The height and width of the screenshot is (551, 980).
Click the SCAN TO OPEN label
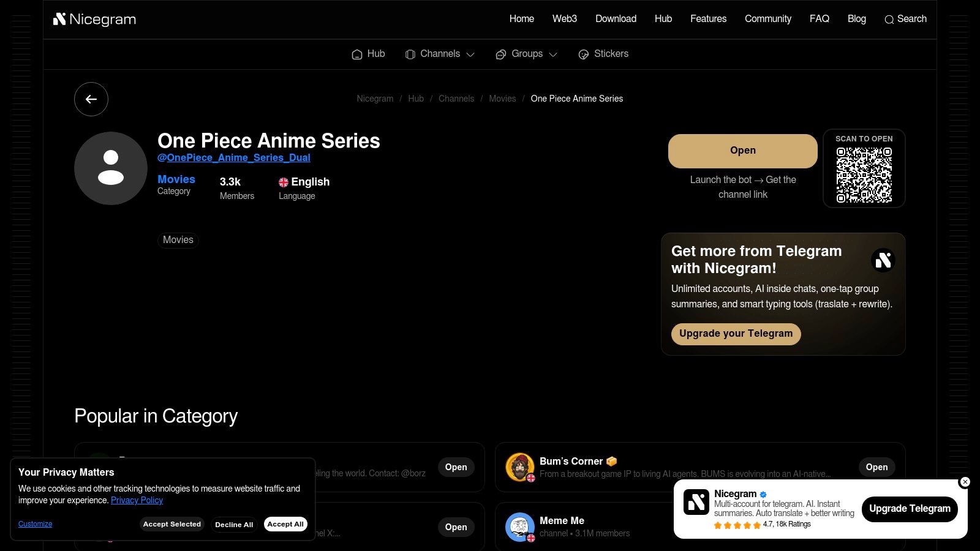(864, 139)
